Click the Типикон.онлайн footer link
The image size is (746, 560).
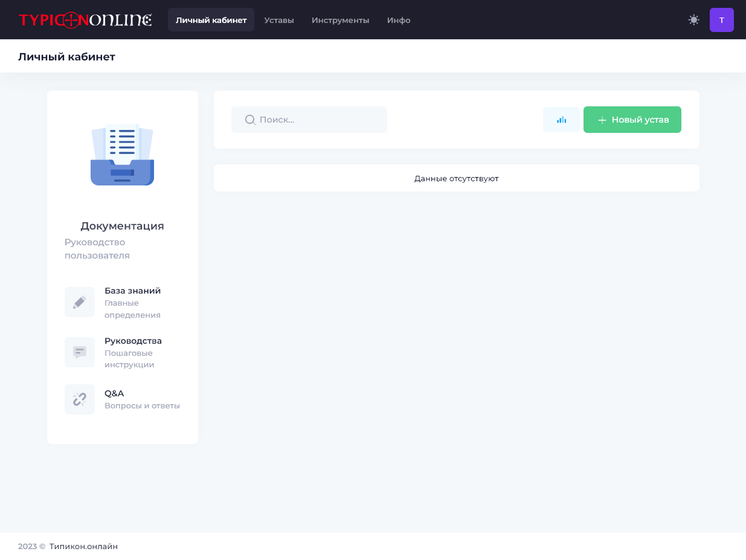(84, 547)
